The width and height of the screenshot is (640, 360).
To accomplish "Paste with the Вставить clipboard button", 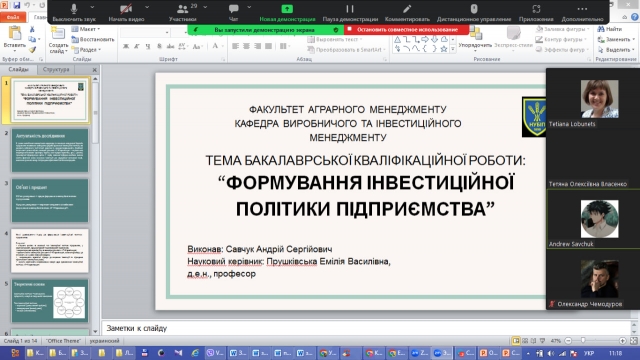I will (x=15, y=38).
